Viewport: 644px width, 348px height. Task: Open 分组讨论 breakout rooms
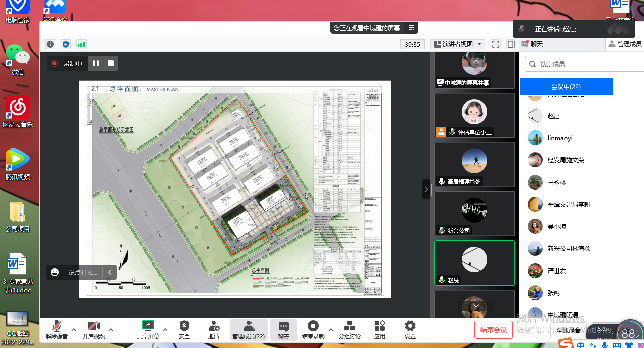349,329
